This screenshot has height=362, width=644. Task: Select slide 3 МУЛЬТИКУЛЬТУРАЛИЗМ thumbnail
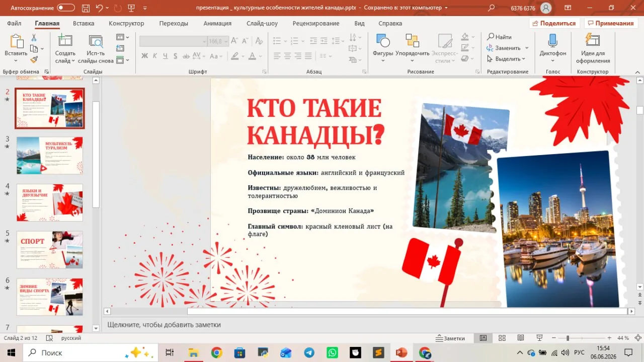pos(50,156)
